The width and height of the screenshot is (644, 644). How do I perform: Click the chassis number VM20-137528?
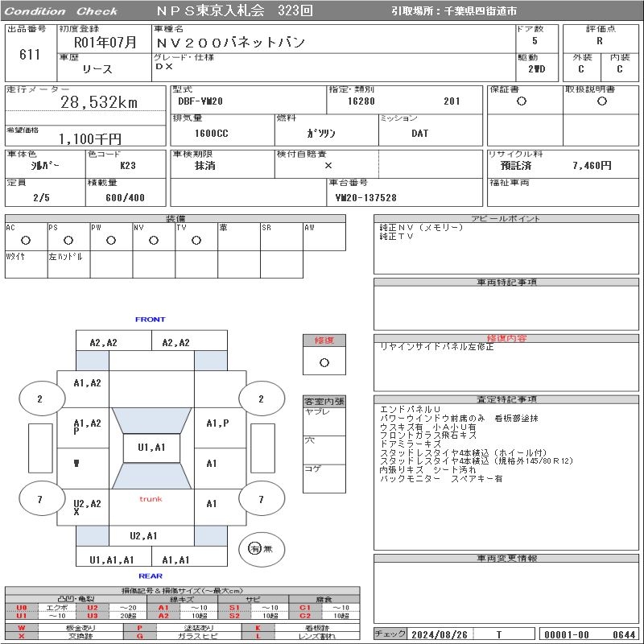(x=366, y=197)
